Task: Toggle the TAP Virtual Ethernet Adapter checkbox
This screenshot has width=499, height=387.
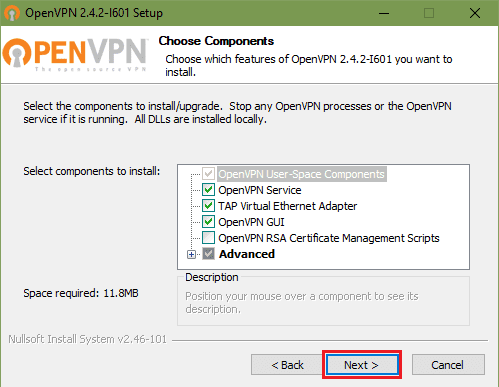Action: pyautogui.click(x=208, y=206)
